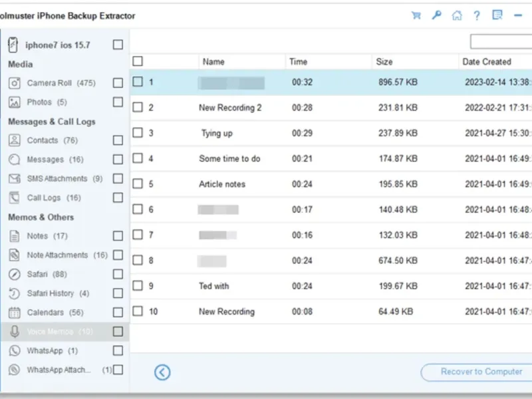The height and width of the screenshot is (399, 532).
Task: Select Calendars icon in sidebar
Action: click(14, 313)
